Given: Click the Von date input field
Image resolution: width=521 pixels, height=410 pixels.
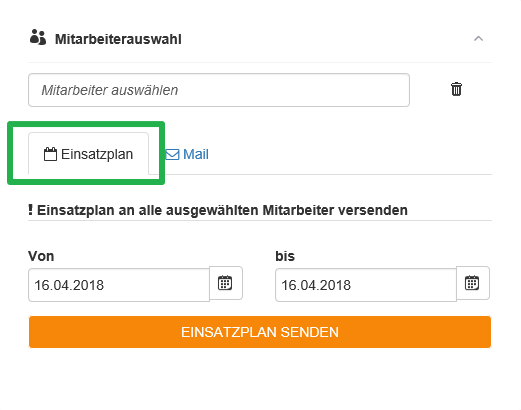Looking at the screenshot, I should pyautogui.click(x=119, y=285).
